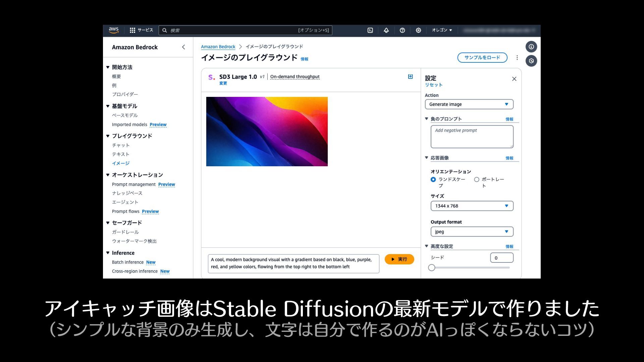The width and height of the screenshot is (644, 362).
Task: Open the Action Generate image dropdown
Action: point(469,104)
